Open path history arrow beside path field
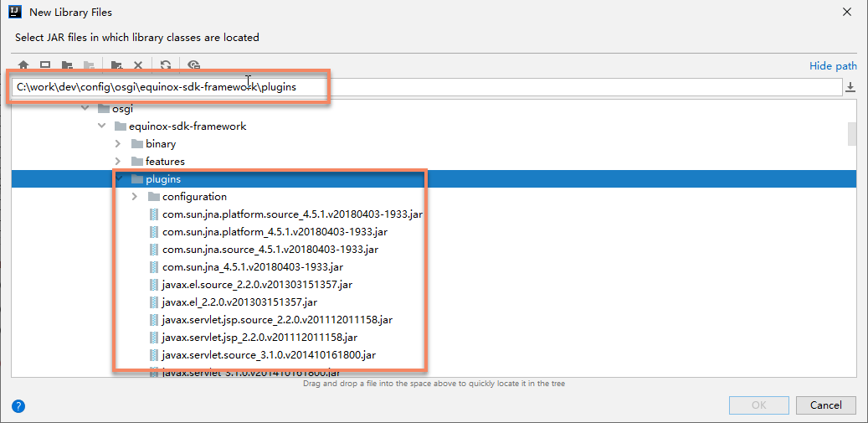Screen dimensions: 868x423 [x=850, y=87]
